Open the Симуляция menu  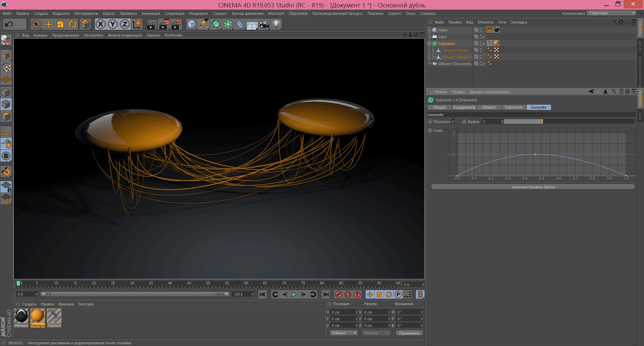174,13
